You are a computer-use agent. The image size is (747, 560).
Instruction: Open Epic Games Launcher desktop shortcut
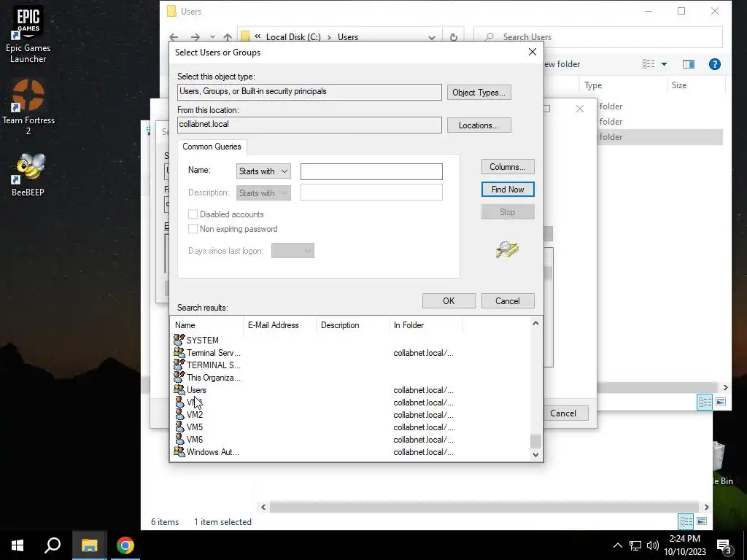pyautogui.click(x=28, y=34)
